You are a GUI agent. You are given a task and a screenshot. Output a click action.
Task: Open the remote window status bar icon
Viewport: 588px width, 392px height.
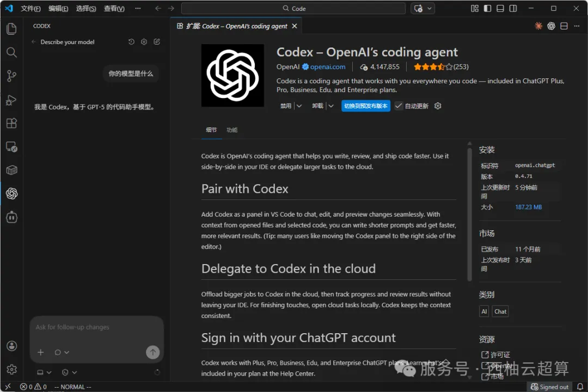click(x=8, y=387)
